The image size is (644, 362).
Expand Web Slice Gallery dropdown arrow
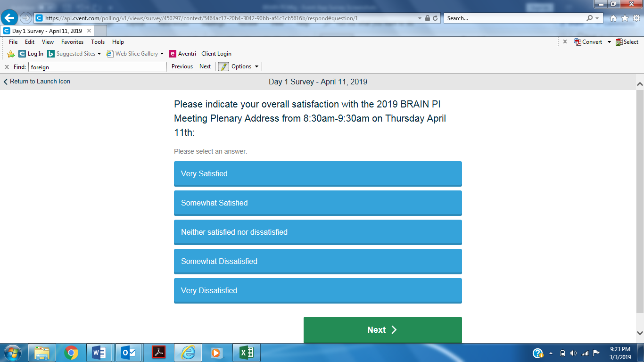pos(162,54)
